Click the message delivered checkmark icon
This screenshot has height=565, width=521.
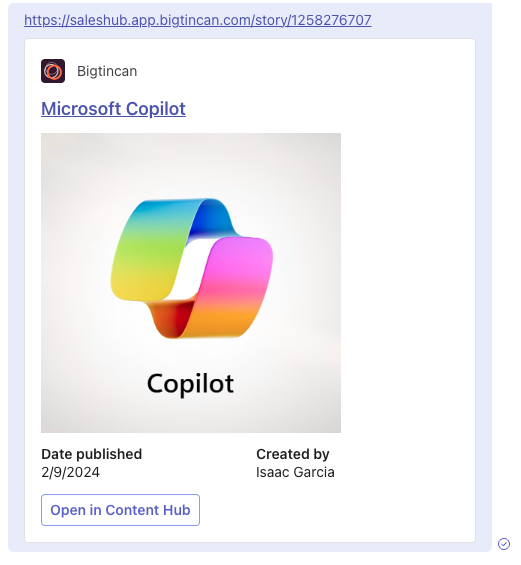[504, 544]
